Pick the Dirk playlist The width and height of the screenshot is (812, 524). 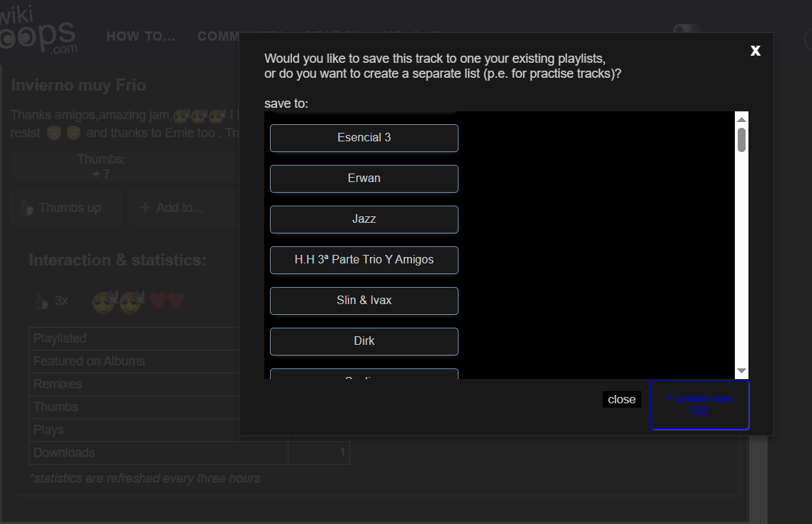pos(364,341)
